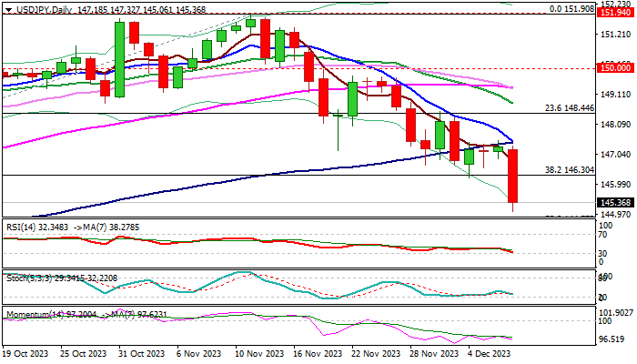
Task: Click the 0.0 151.908 Fibonacci label
Action: [x=571, y=8]
